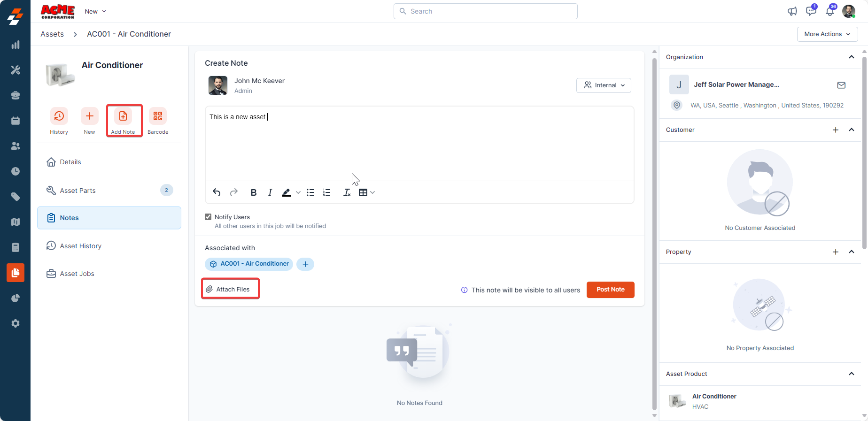Open the Internal visibility dropdown

pos(604,85)
